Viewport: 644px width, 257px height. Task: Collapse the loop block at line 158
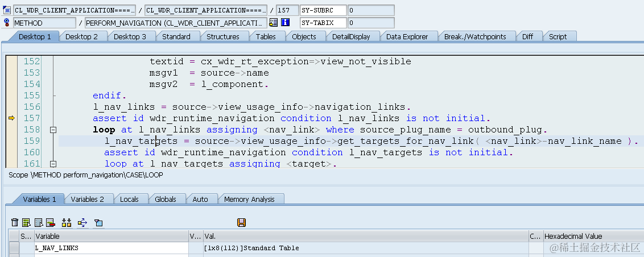pos(52,130)
